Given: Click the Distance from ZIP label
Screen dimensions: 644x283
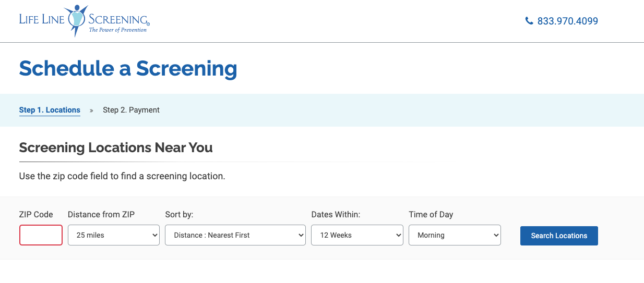Looking at the screenshot, I should tap(101, 214).
